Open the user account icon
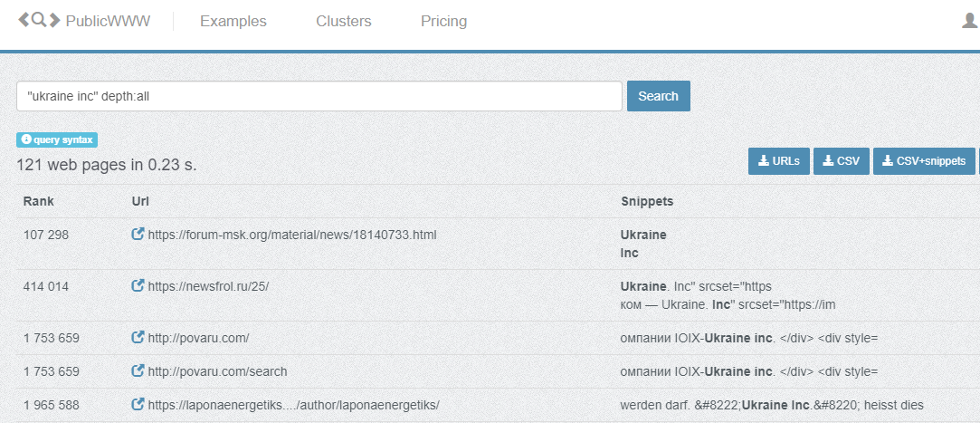Viewport: 980px width, 423px height. click(970, 21)
